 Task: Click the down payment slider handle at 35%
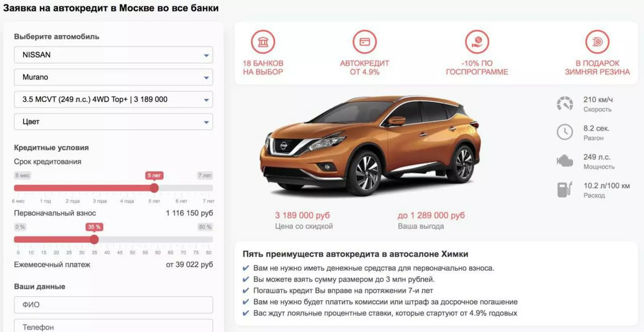[94, 240]
